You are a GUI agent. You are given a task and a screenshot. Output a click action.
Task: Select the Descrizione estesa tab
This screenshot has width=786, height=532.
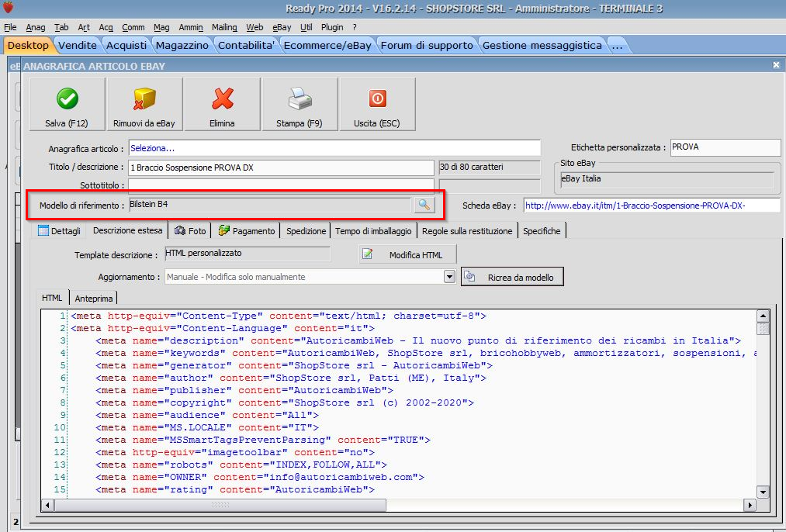pos(127,230)
